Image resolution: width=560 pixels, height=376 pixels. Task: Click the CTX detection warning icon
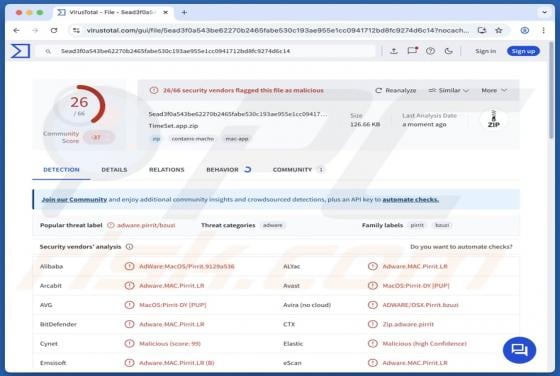click(372, 324)
